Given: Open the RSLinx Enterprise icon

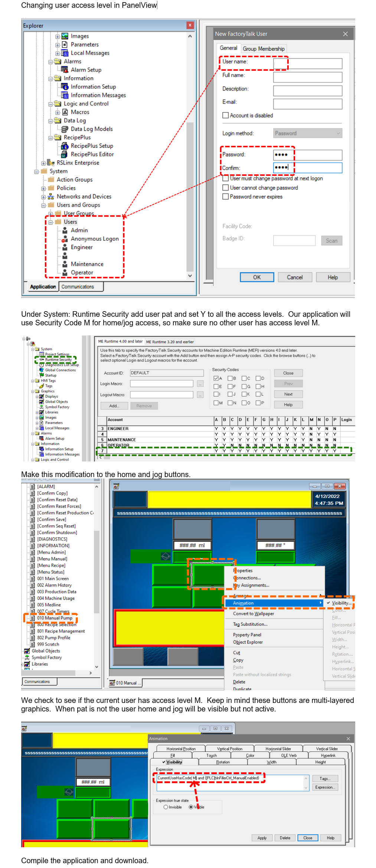Looking at the screenshot, I should click(x=50, y=163).
